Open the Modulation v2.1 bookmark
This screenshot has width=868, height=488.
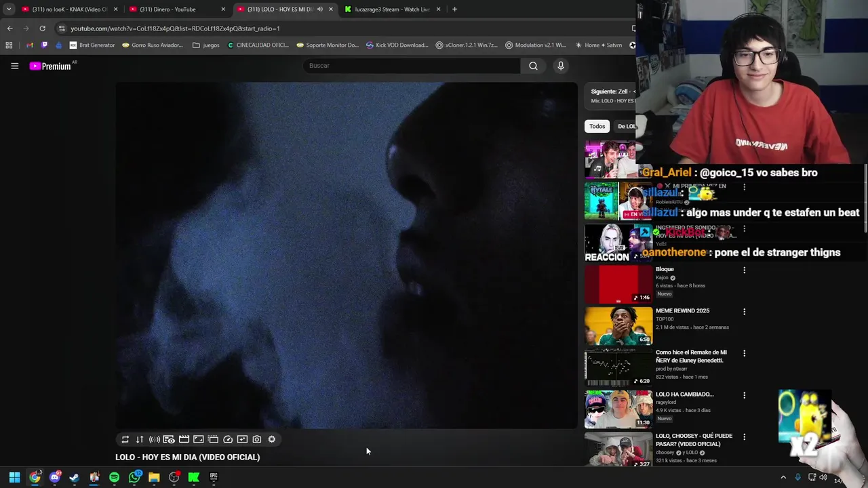click(536, 45)
